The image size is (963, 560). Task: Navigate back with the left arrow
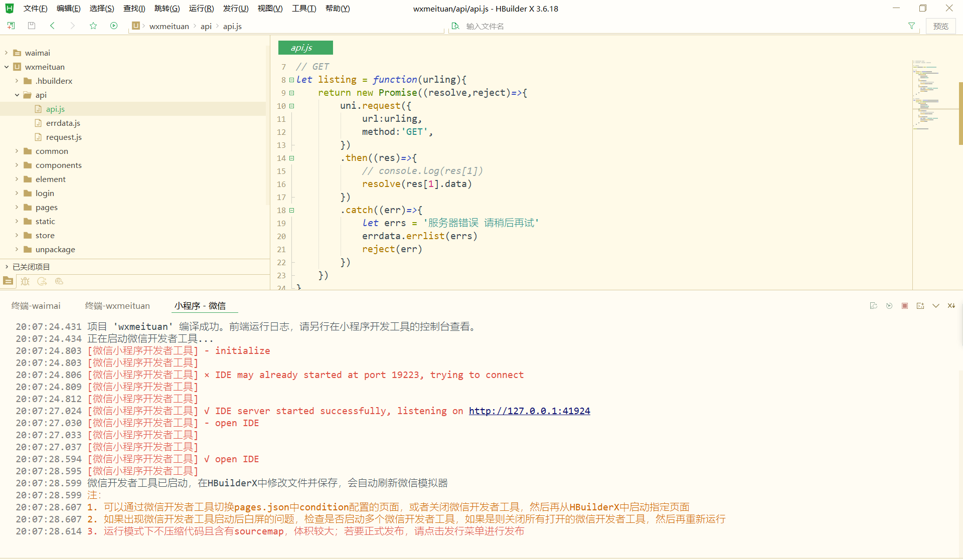point(52,26)
